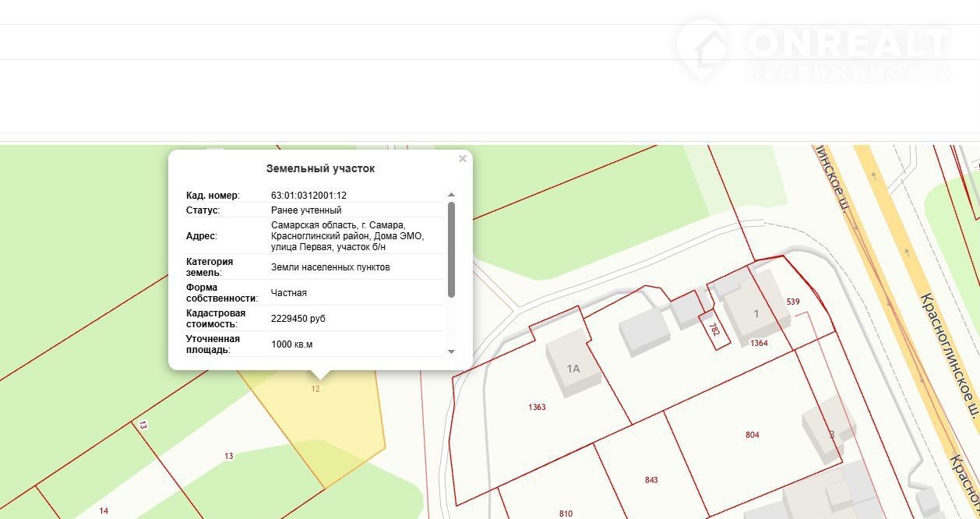Click the address text in popup

click(x=347, y=235)
